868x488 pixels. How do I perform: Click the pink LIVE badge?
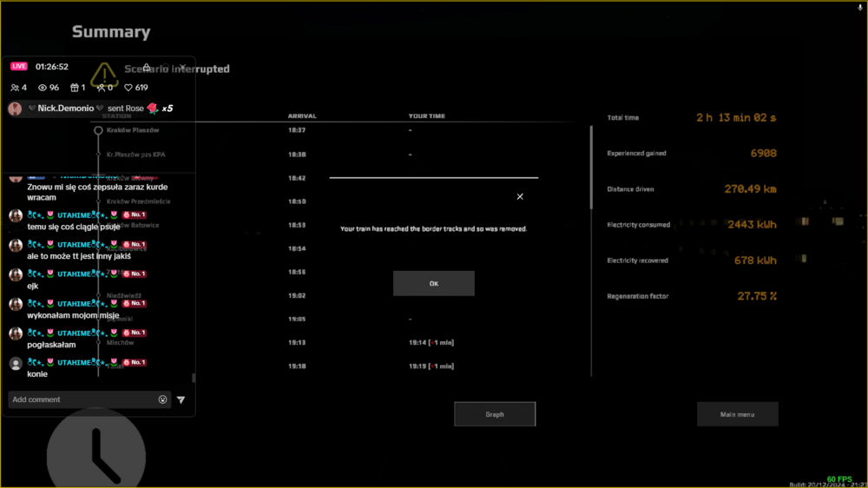(x=19, y=66)
